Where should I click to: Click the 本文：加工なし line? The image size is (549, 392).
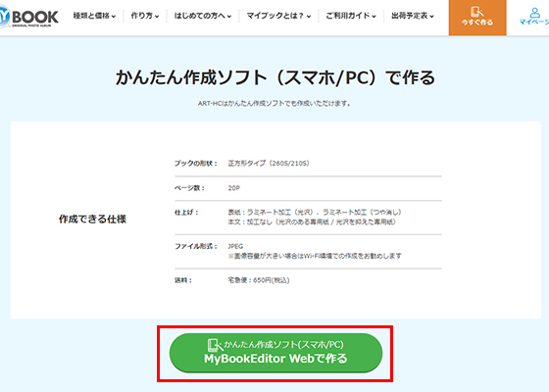point(312,222)
